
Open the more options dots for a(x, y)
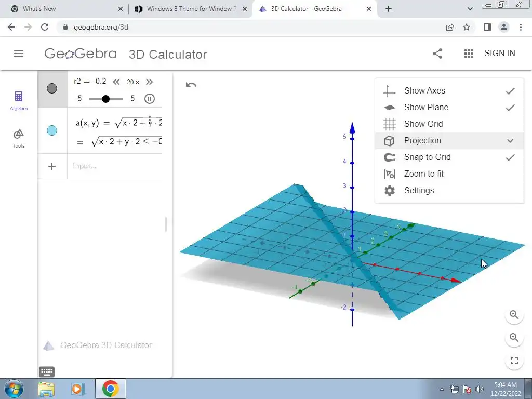pyautogui.click(x=150, y=119)
